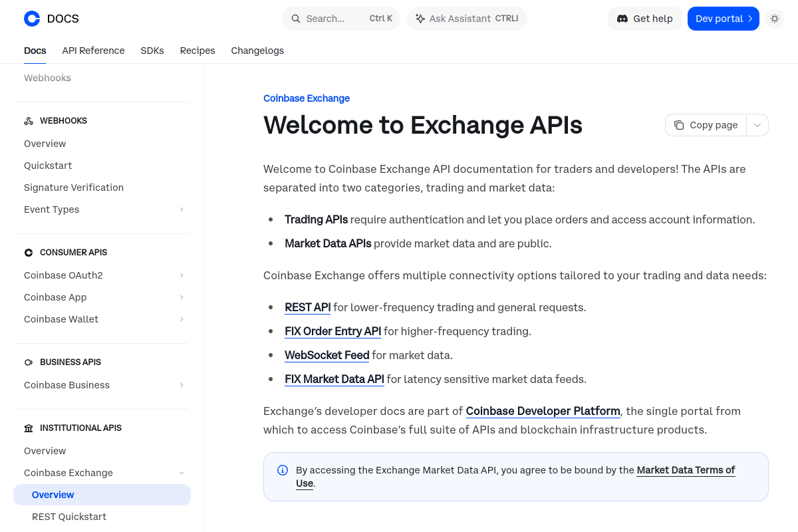Follow the WebSocket Feed link
This screenshot has height=532, width=798.
[x=327, y=355]
